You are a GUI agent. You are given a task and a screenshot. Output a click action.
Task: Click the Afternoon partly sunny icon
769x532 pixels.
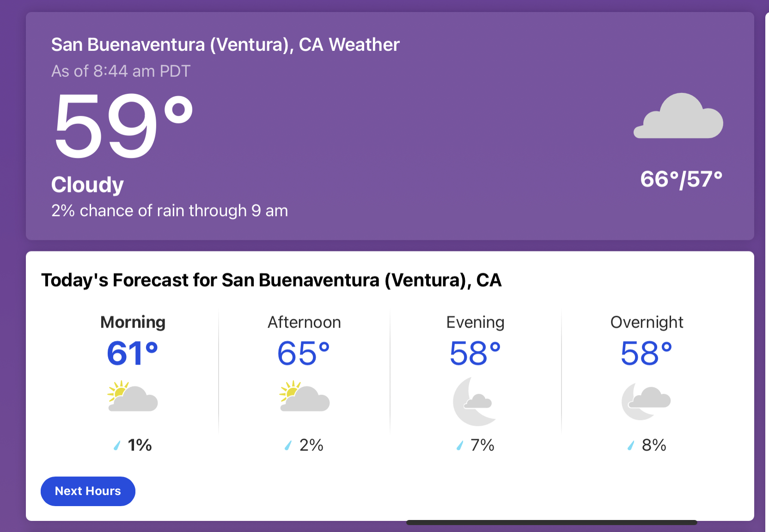pyautogui.click(x=304, y=397)
